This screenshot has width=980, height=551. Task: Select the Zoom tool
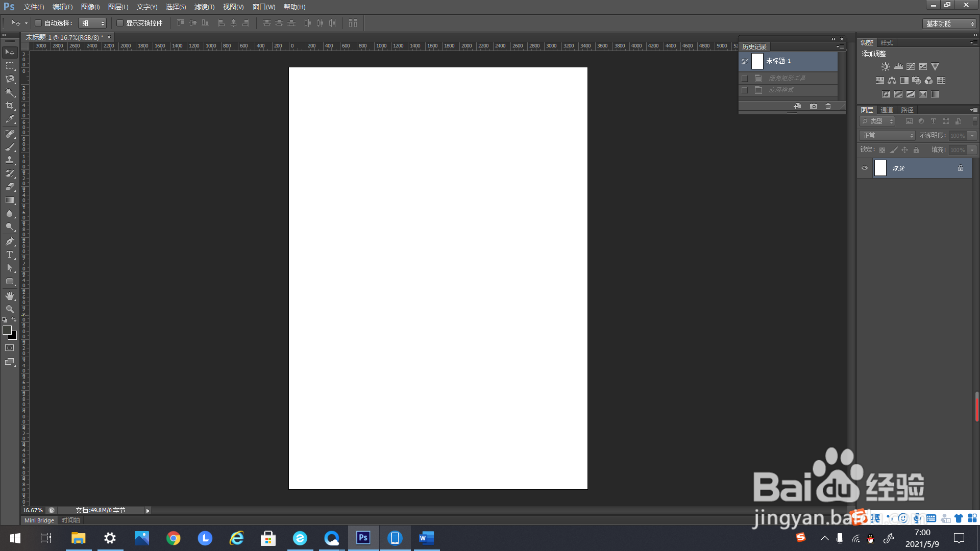coord(10,309)
